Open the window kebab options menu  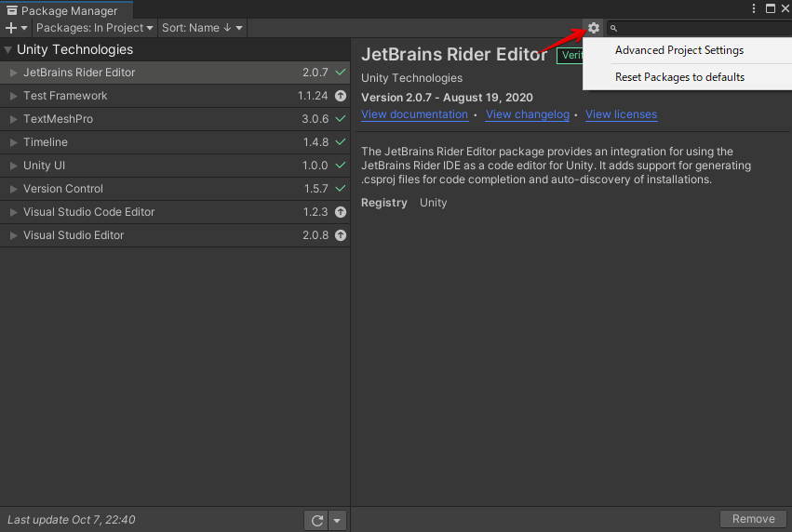pyautogui.click(x=753, y=8)
